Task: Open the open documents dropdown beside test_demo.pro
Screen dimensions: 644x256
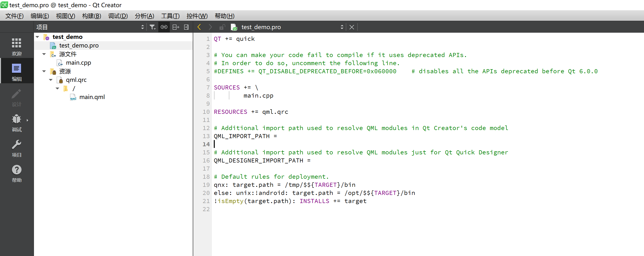Action: point(342,27)
